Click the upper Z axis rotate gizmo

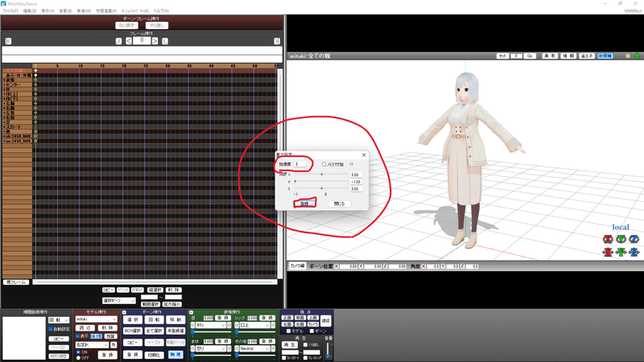[634, 239]
